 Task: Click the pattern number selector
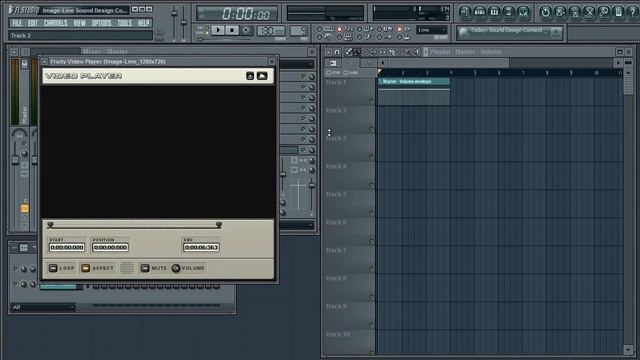tap(298, 31)
